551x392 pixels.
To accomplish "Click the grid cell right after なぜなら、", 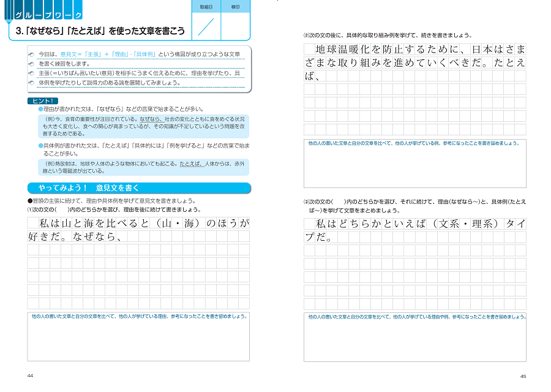I will 133,236.
